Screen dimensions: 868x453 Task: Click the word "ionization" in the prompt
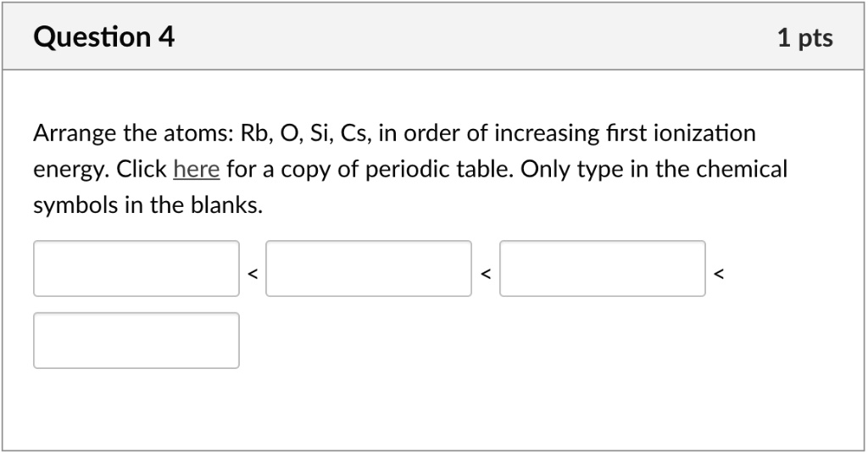pyautogui.click(x=701, y=134)
